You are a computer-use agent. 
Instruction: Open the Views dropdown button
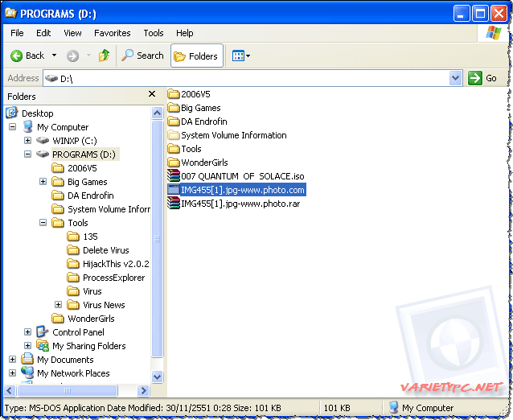click(x=241, y=56)
